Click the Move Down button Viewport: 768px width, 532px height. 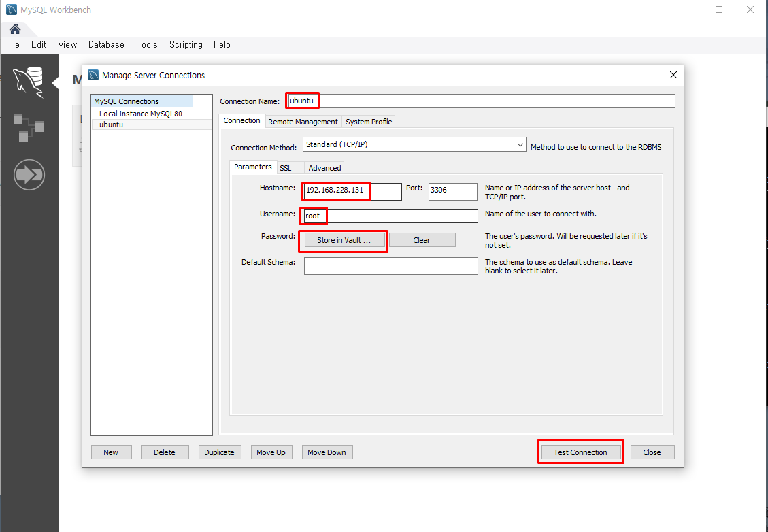(327, 452)
